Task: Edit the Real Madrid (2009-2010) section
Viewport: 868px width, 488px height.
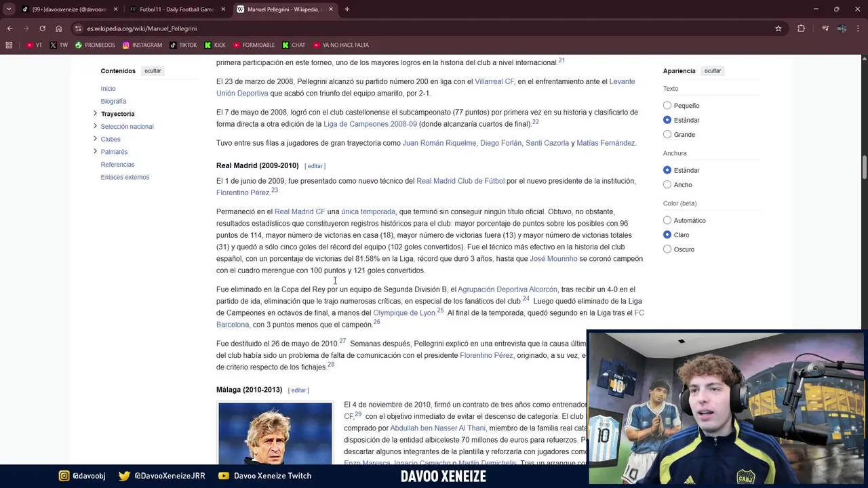Action: [x=315, y=166]
